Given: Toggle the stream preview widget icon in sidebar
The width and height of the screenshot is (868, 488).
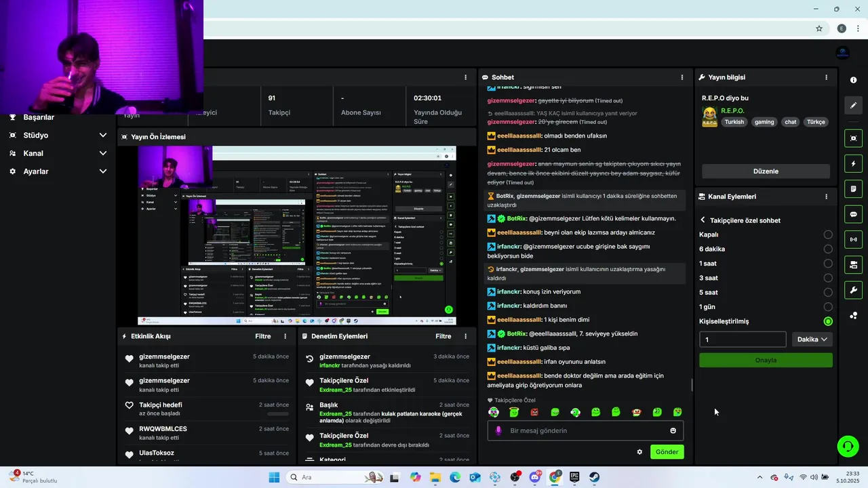Looking at the screenshot, I should pyautogui.click(x=853, y=138).
